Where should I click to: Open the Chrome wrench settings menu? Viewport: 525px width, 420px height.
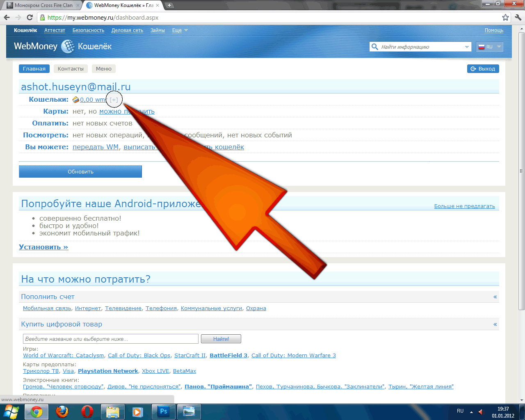coord(518,17)
